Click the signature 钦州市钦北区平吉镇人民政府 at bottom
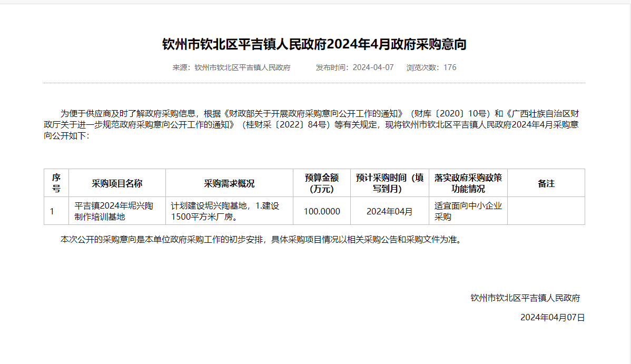 click(x=525, y=298)
